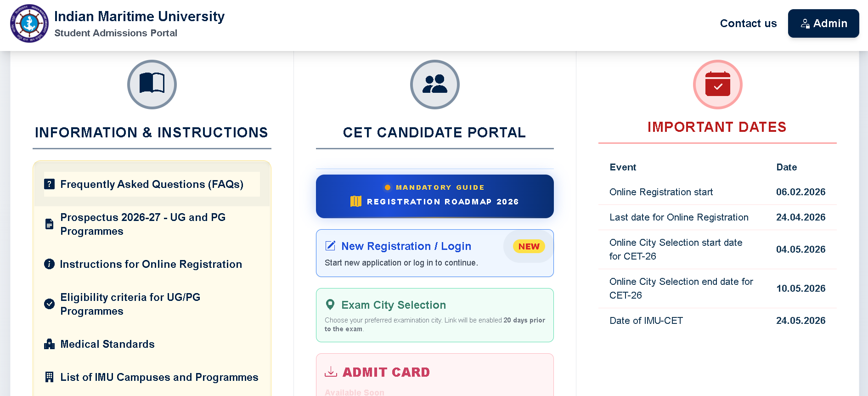Viewport: 868px width, 396px height.
Task: Click the info icon beside Instructions for Online Registration
Action: (49, 264)
